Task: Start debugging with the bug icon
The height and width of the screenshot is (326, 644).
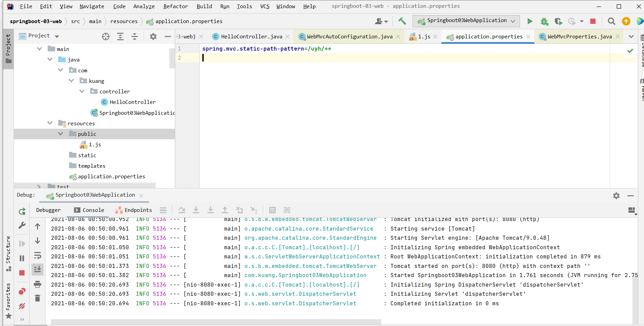Action: click(x=544, y=21)
